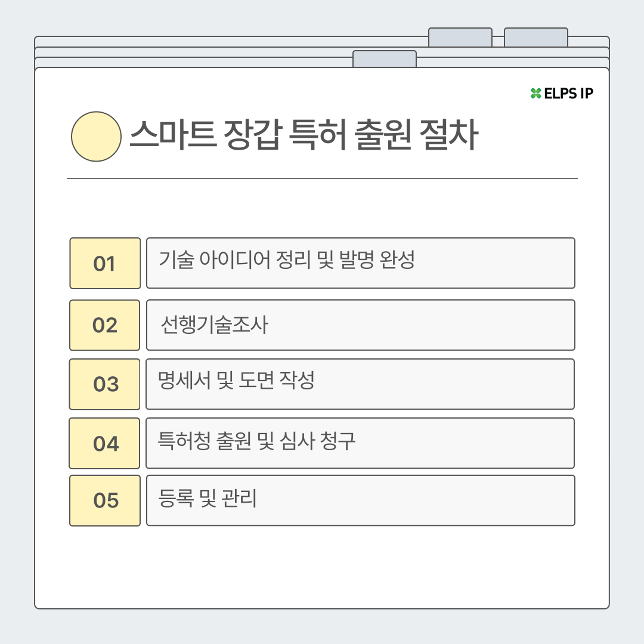Switch to the rightmost folder tab
Viewport: 644px width, 644px height.
[535, 37]
